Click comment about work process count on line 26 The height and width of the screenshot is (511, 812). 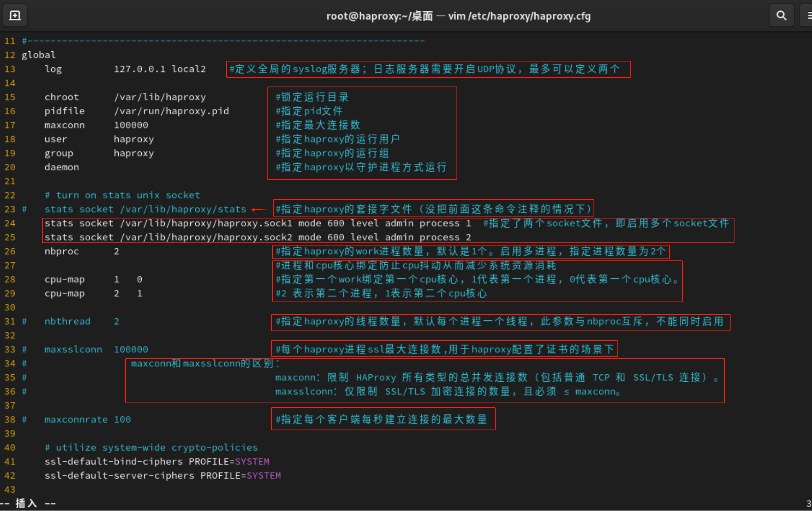471,251
